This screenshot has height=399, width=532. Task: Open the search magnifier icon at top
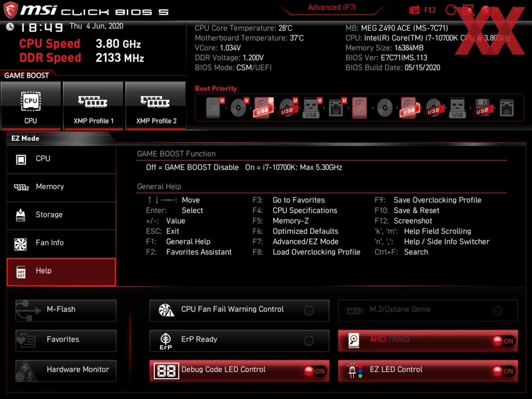(468, 10)
